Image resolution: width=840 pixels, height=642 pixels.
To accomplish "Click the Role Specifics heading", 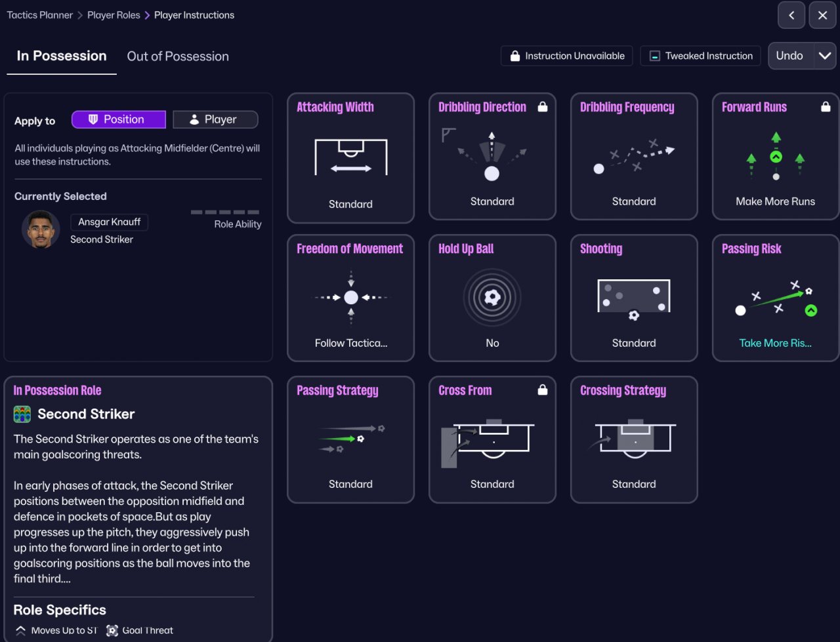I will [60, 610].
